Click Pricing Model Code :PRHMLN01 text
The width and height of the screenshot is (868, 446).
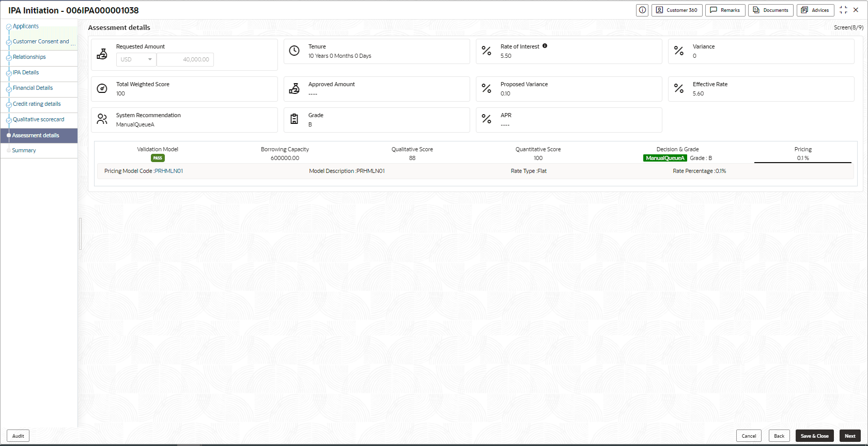point(144,171)
